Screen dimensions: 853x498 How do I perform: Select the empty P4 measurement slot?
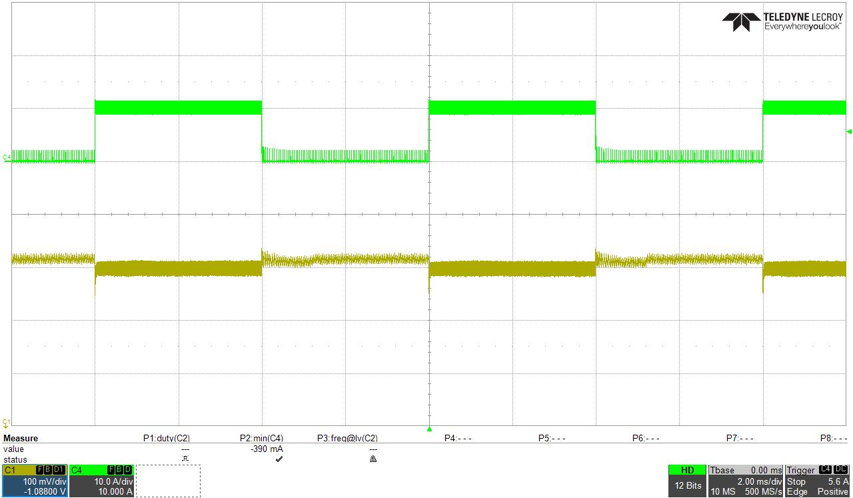[458, 438]
